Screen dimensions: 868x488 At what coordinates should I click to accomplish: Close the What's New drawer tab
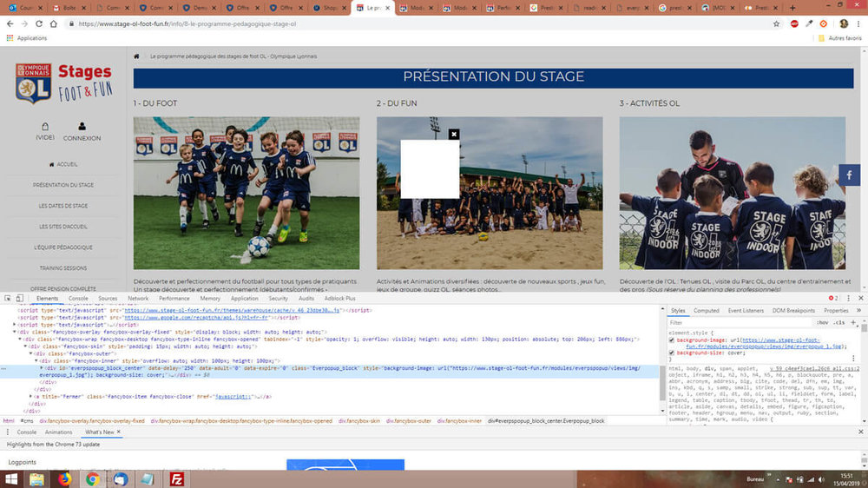[x=118, y=432]
